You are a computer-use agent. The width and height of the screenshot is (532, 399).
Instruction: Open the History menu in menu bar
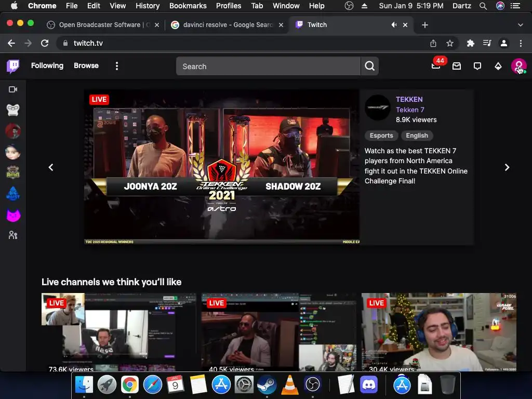(x=148, y=6)
